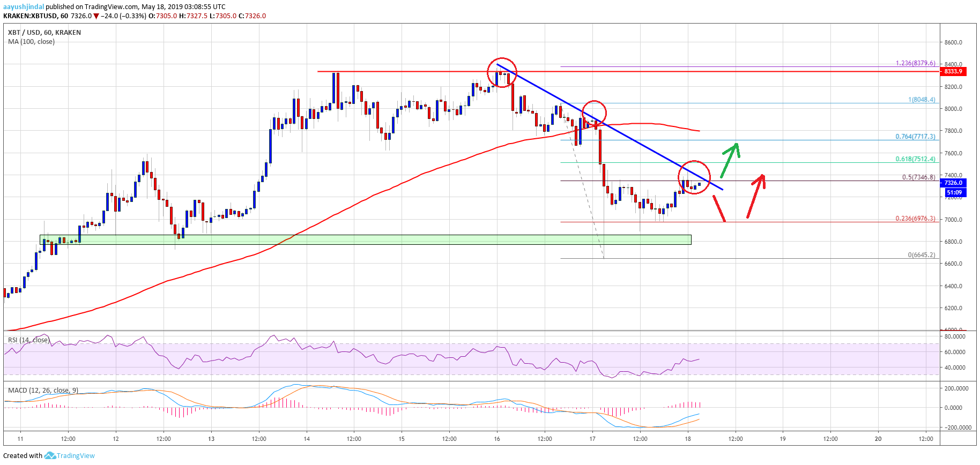This screenshot has height=465, width=980.
Task: Open the RSI (14, close) indicator label
Action: click(x=28, y=340)
